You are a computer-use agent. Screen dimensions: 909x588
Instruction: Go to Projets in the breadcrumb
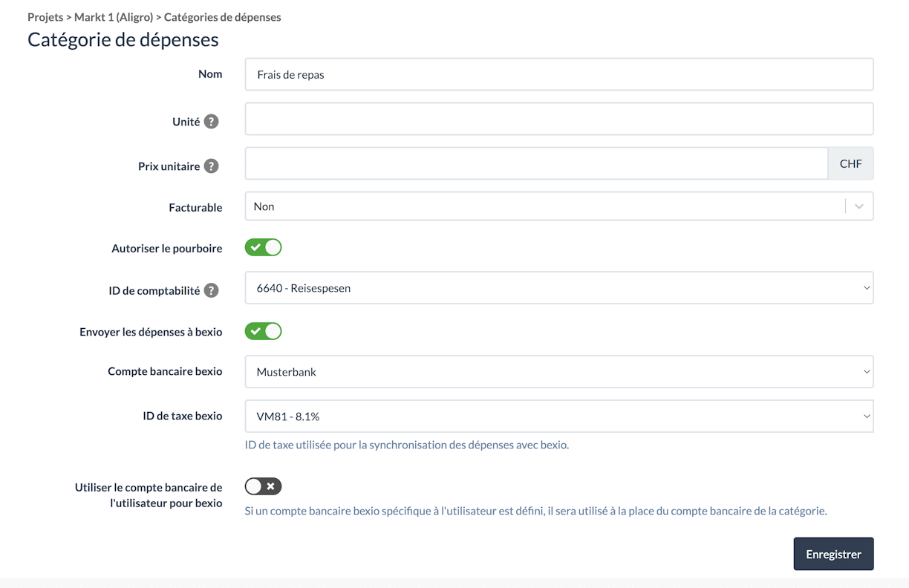[45, 16]
